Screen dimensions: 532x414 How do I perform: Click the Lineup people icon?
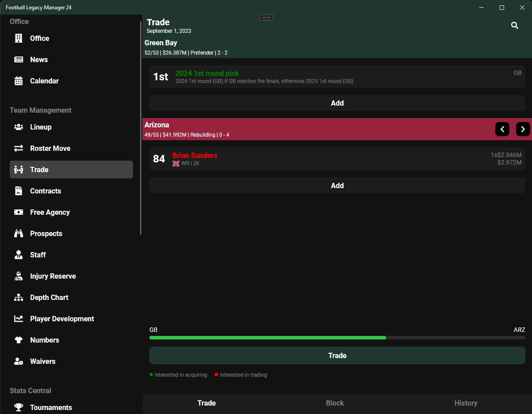pos(19,127)
